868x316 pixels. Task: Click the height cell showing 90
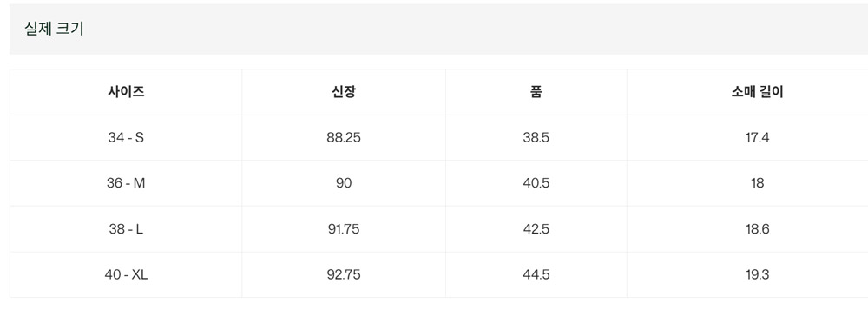pos(343,183)
